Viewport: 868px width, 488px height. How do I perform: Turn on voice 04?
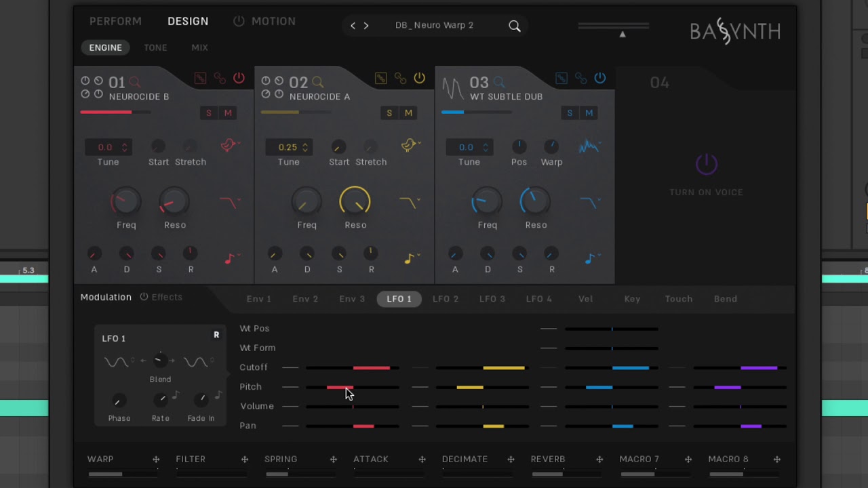click(706, 164)
